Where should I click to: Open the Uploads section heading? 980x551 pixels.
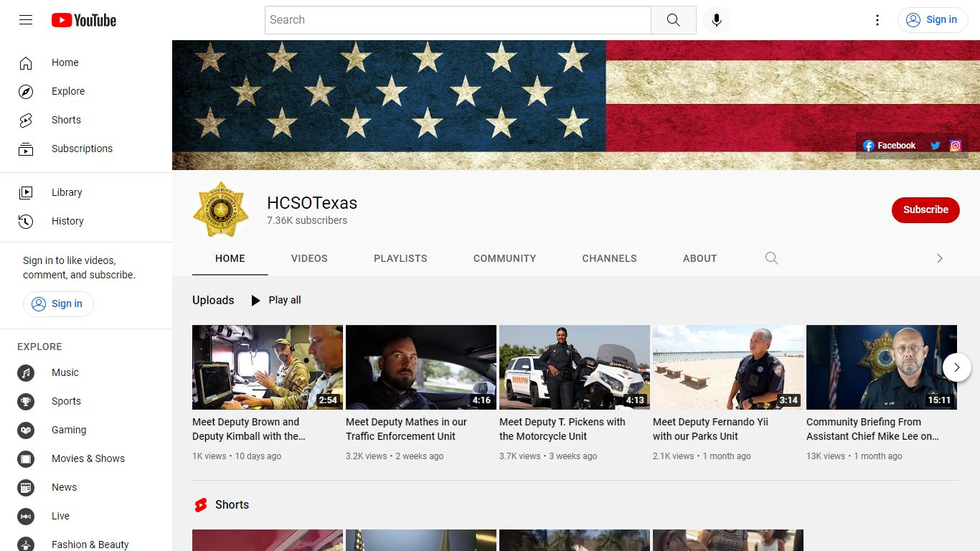[213, 300]
